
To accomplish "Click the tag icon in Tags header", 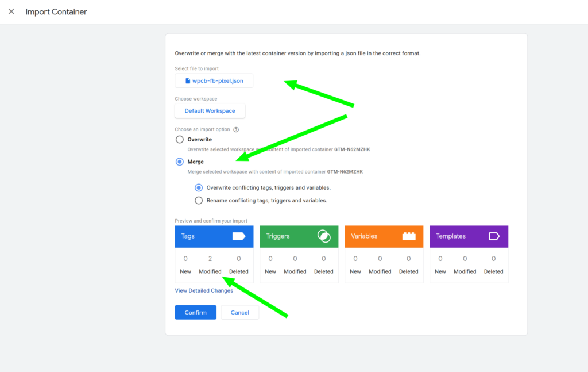I will point(238,236).
